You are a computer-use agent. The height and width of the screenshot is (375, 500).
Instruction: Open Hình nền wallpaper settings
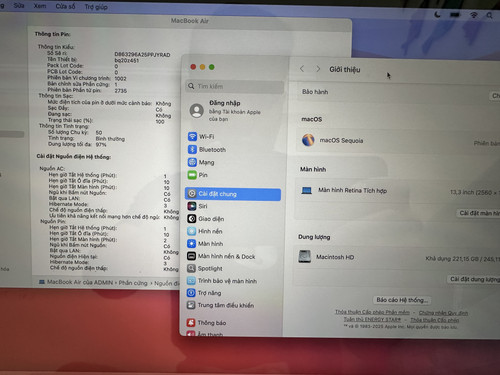coord(205,231)
